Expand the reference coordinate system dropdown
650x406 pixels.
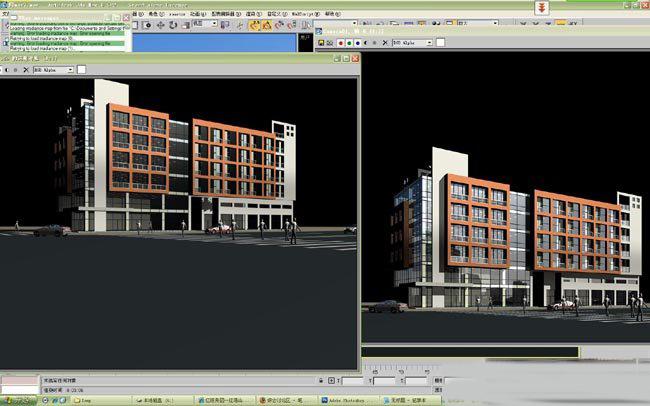pyautogui.click(x=205, y=24)
